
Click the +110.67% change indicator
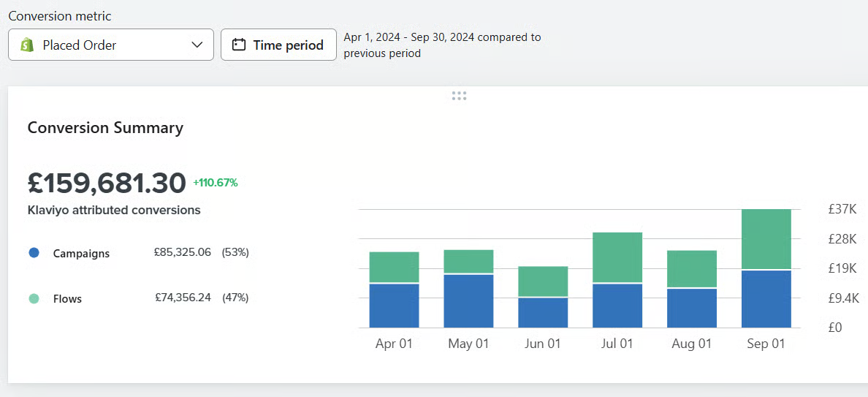pyautogui.click(x=216, y=183)
